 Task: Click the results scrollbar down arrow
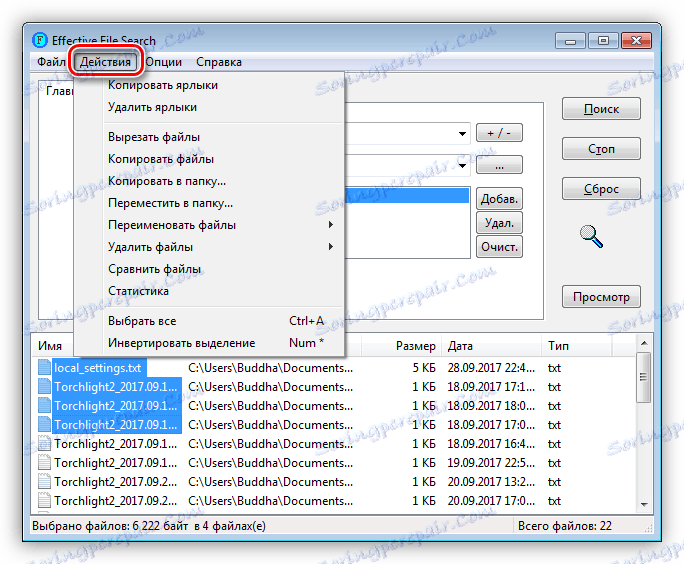[x=644, y=504]
